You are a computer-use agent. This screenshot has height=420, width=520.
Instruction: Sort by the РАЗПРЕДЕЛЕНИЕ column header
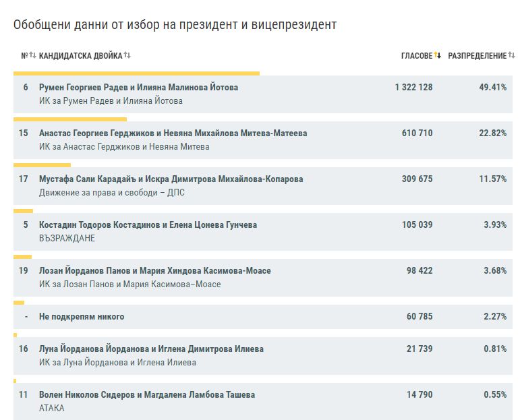pos(477,55)
